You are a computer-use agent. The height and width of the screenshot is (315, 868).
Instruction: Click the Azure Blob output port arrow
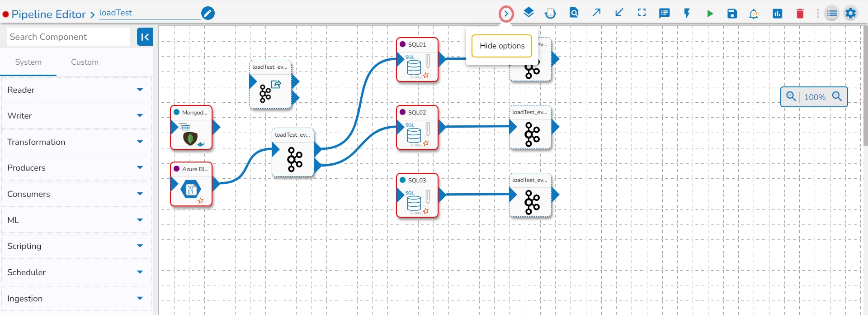tap(216, 184)
